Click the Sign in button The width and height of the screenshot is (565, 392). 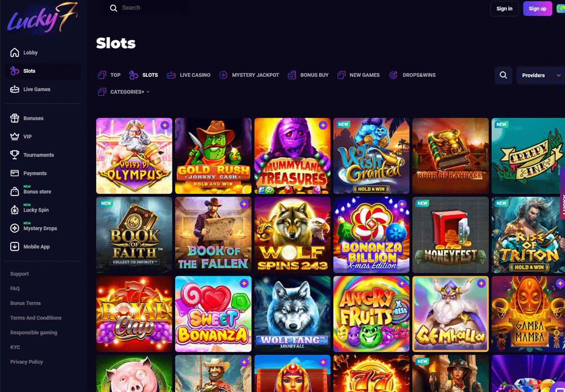pos(505,8)
